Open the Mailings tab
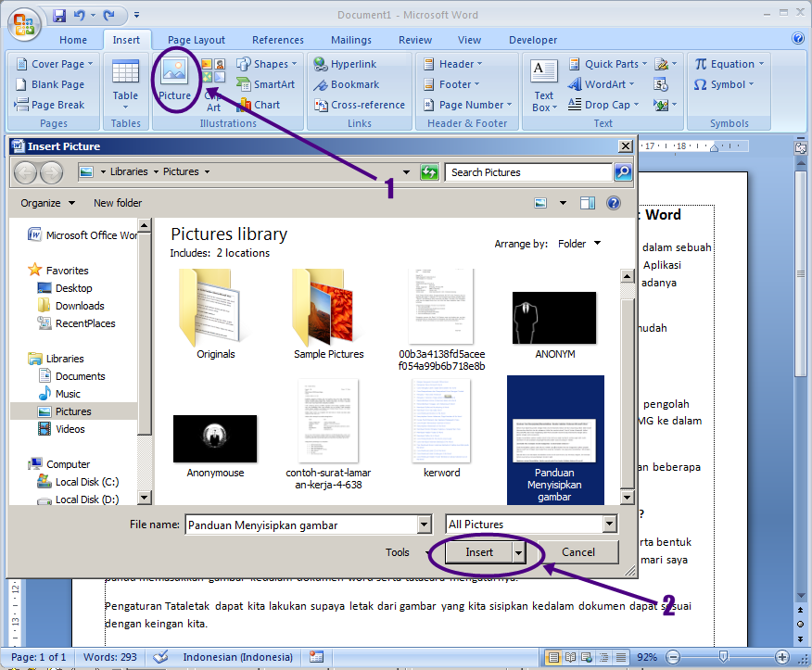 click(x=351, y=40)
